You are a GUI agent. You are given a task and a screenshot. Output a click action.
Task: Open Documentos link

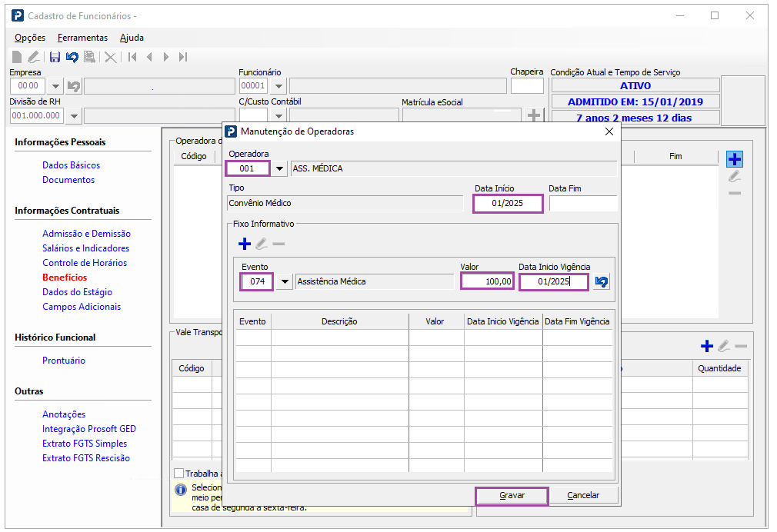pyautogui.click(x=68, y=180)
